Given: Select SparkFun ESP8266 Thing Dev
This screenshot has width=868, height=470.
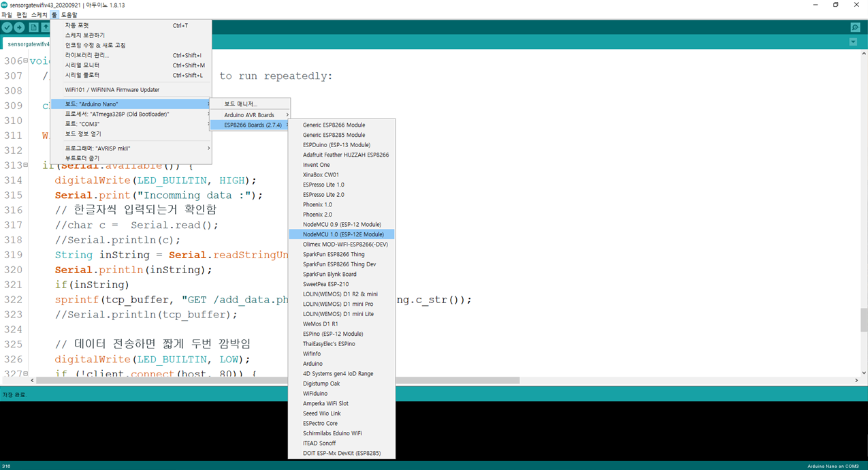Looking at the screenshot, I should click(342, 264).
